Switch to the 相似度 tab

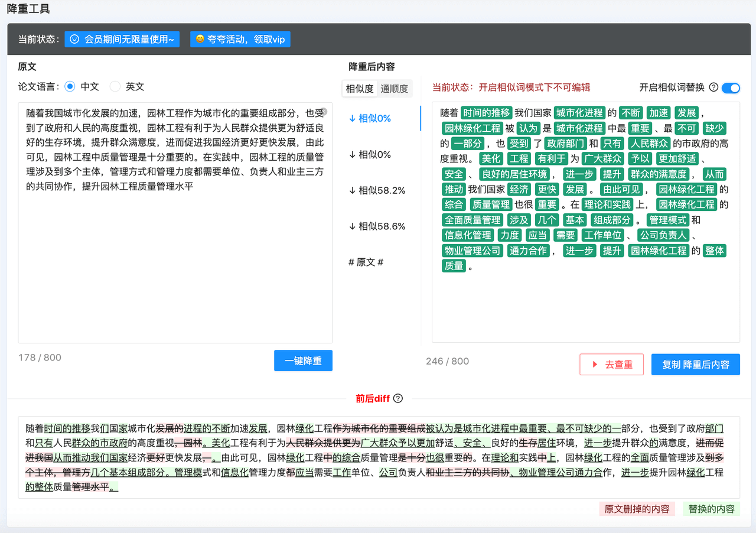tap(360, 89)
